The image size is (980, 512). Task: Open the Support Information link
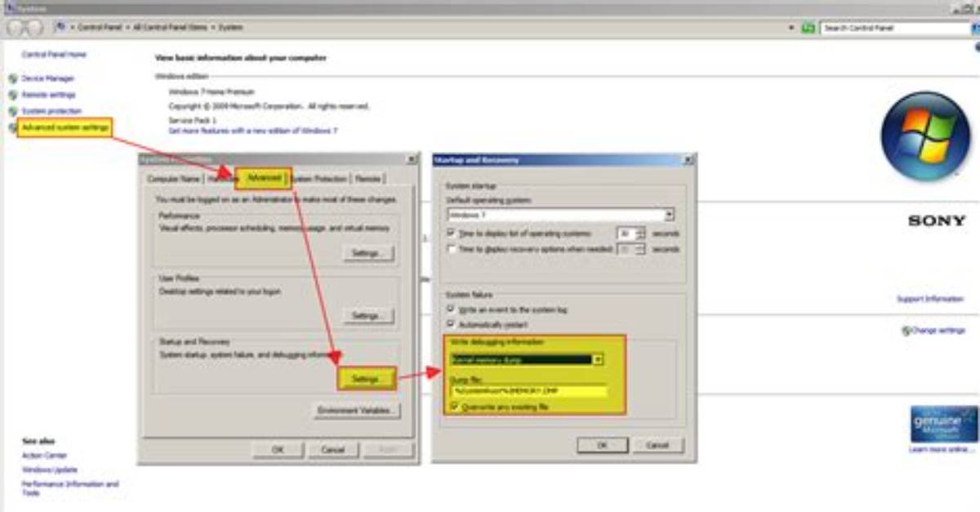[930, 300]
